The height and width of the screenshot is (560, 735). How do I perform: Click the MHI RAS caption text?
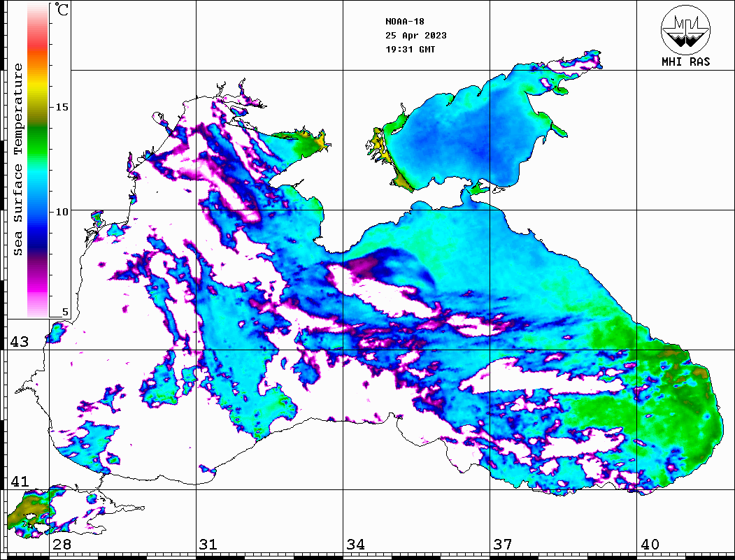(685, 62)
